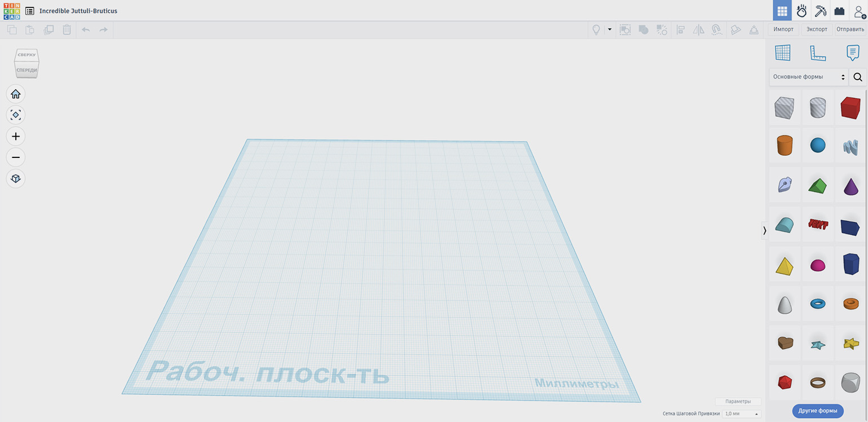Open the Основные формы shape category dropdown
868x422 pixels.
[809, 77]
